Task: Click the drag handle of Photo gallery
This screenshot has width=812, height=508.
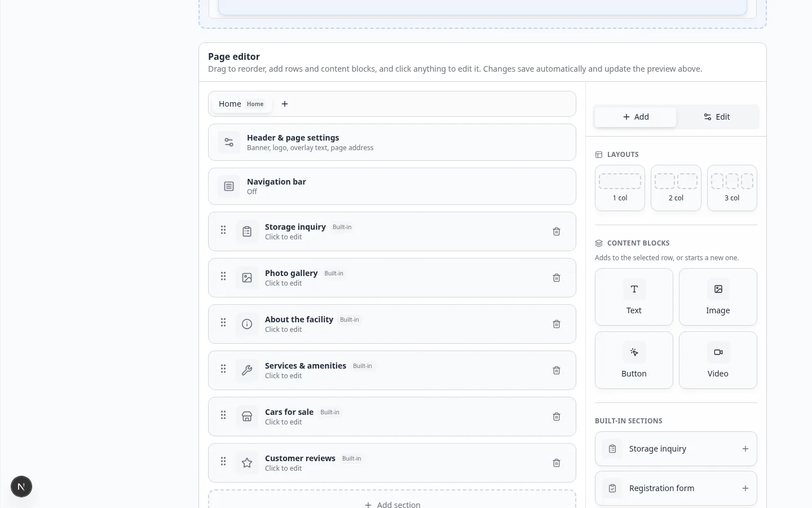Action: pyautogui.click(x=223, y=276)
